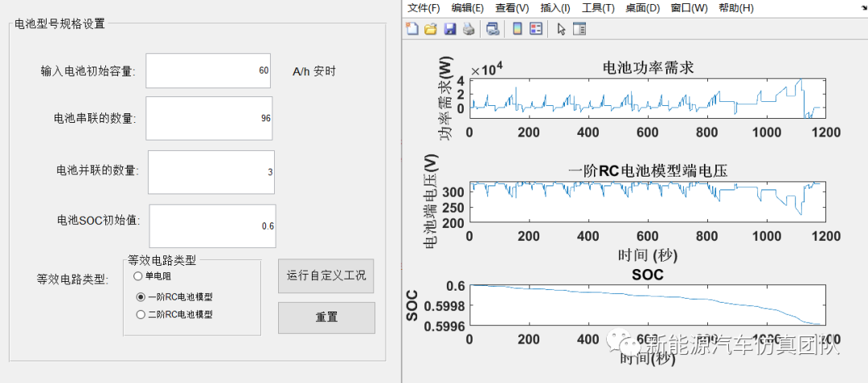Click the Link Plot toolbar icon
The width and height of the screenshot is (868, 383).
coord(493,29)
